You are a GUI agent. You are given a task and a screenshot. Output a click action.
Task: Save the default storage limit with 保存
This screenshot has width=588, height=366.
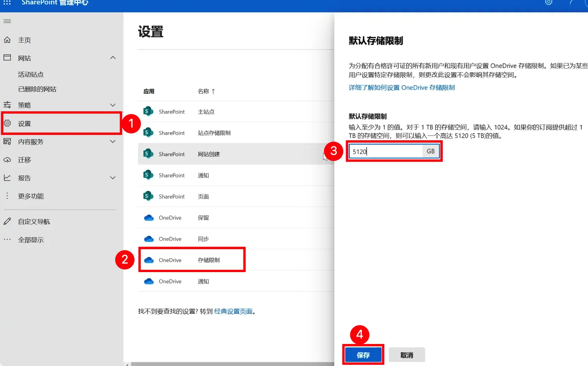[x=363, y=354]
